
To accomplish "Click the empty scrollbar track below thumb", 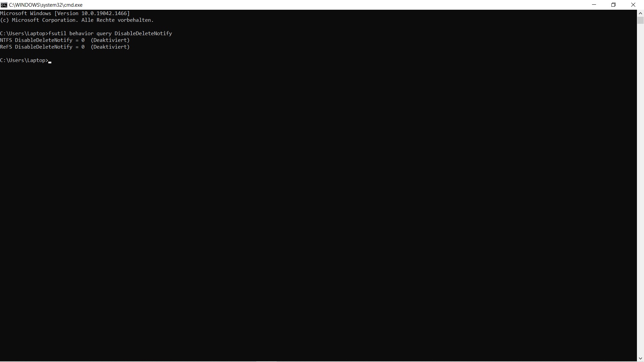I will coord(640,188).
